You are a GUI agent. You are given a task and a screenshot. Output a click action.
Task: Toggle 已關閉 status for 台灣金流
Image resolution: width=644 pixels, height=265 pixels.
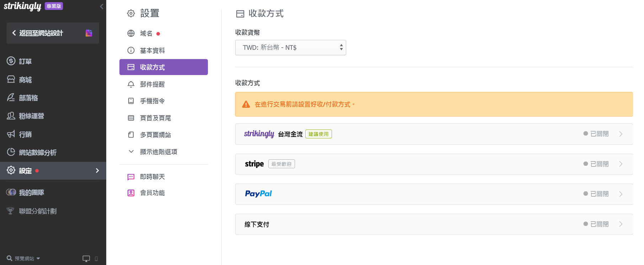click(596, 134)
